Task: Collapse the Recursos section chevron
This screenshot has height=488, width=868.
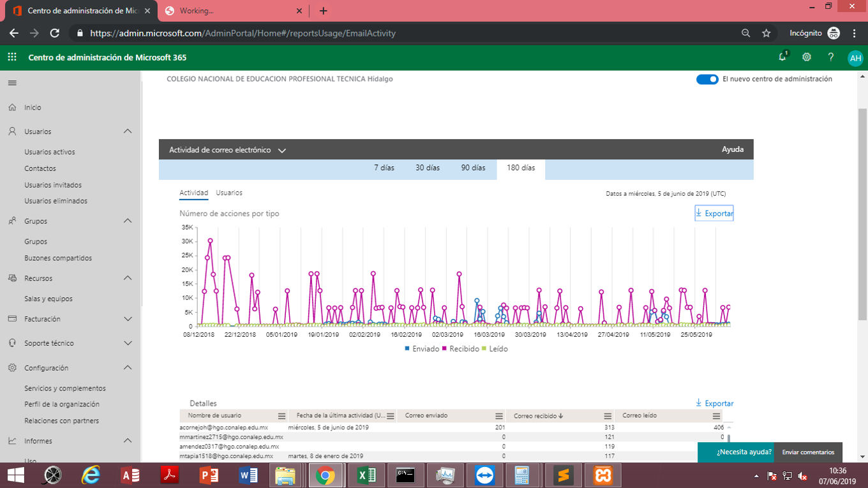Action: click(x=128, y=278)
